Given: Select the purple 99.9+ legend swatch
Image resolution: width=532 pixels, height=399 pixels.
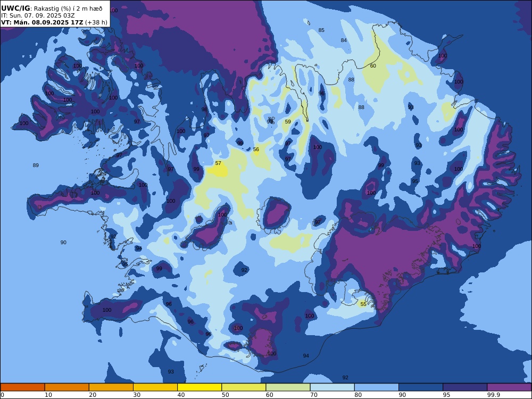Looking at the screenshot, I should (509, 387).
